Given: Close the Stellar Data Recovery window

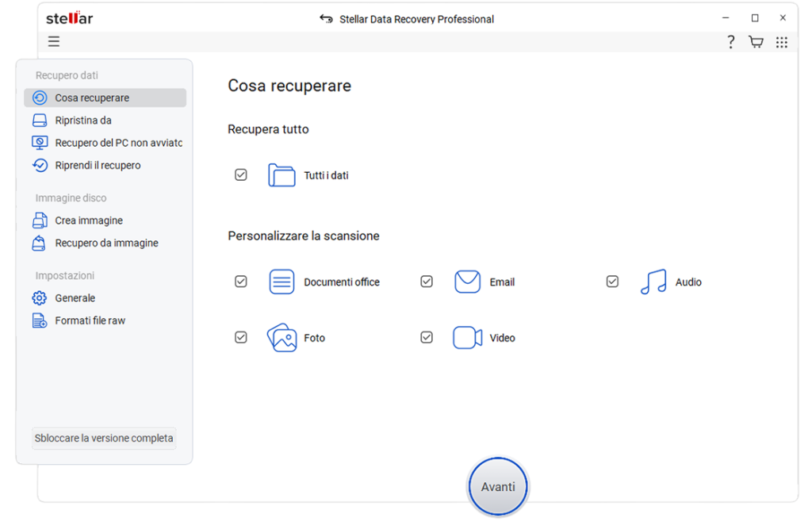Looking at the screenshot, I should (783, 18).
